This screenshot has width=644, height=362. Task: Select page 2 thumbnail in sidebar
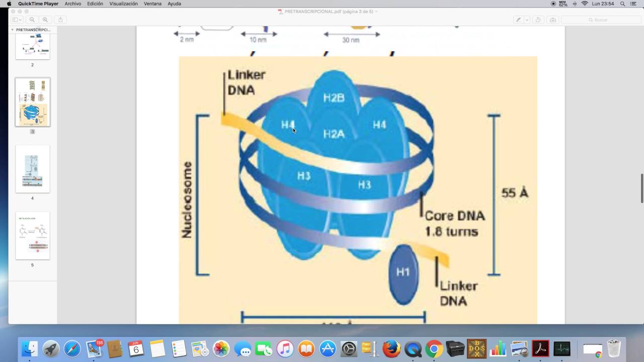(x=33, y=46)
